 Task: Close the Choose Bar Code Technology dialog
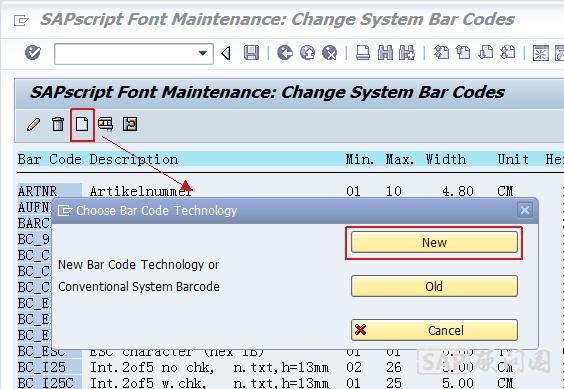[525, 210]
